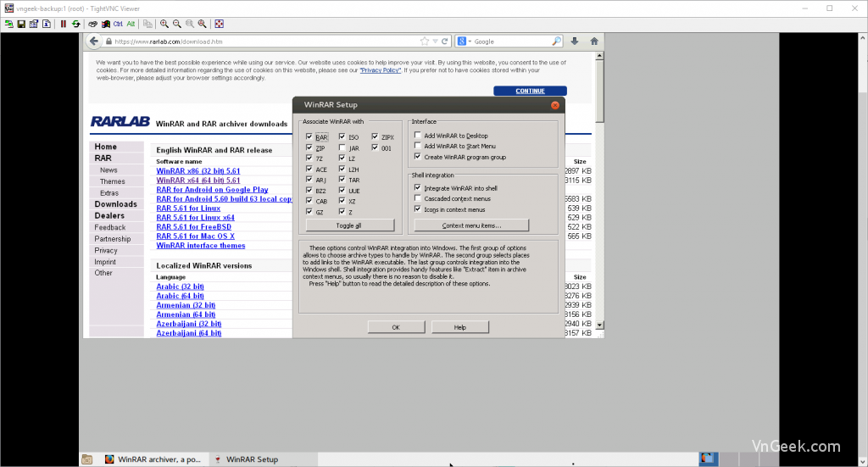Viewport: 868px width, 467px height.
Task: Click the browser Back arrow button
Action: click(94, 41)
